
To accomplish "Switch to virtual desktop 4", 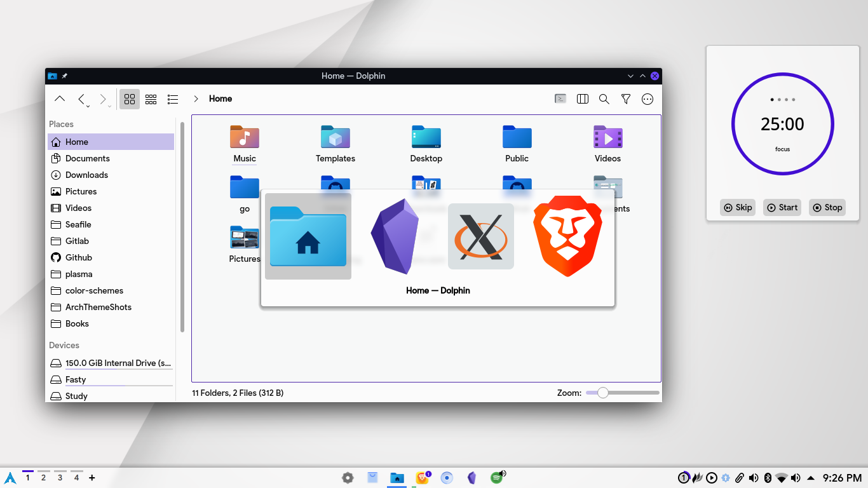I will (76, 477).
